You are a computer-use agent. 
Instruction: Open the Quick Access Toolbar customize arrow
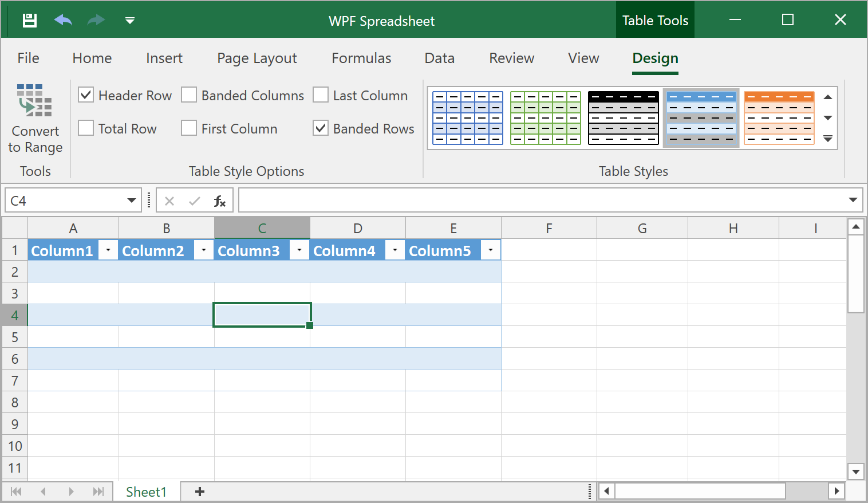(130, 21)
